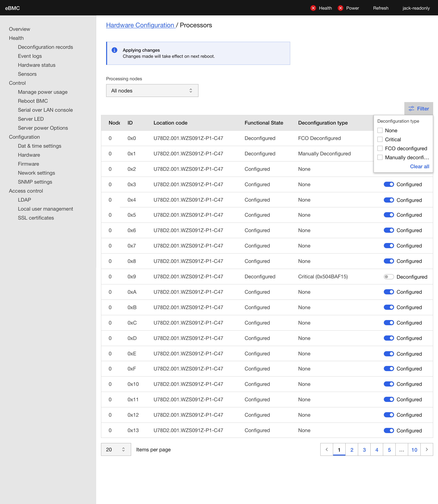Open the All nodes processing nodes dropdown
Screen dimensions: 438x504
tap(152, 90)
